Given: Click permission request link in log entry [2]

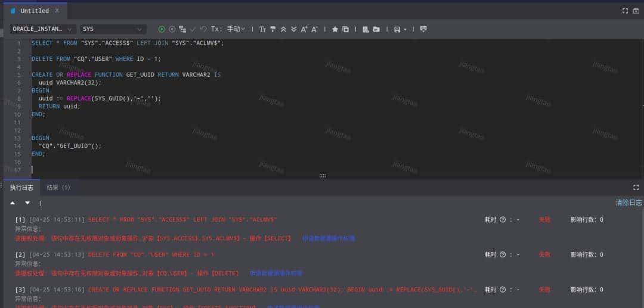Looking at the screenshot, I should coord(276,273).
